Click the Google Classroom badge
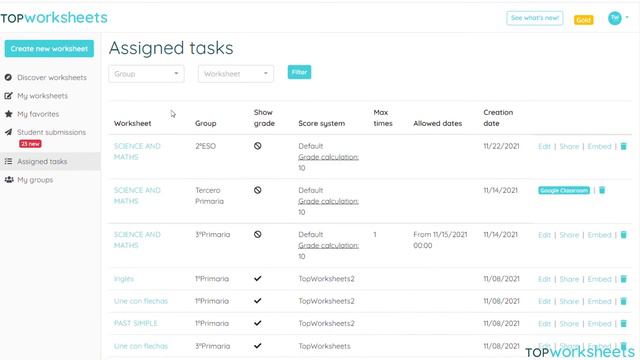 (564, 190)
